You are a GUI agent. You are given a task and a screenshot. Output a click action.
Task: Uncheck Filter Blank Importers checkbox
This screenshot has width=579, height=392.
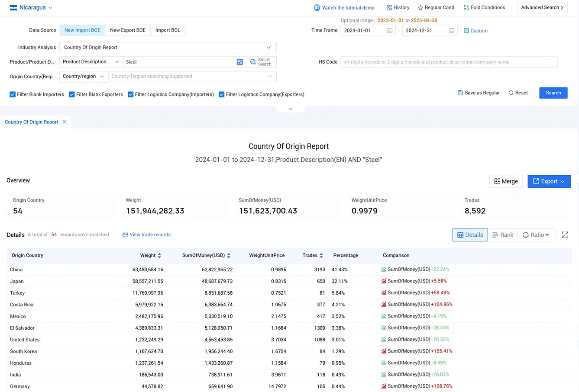(13, 94)
